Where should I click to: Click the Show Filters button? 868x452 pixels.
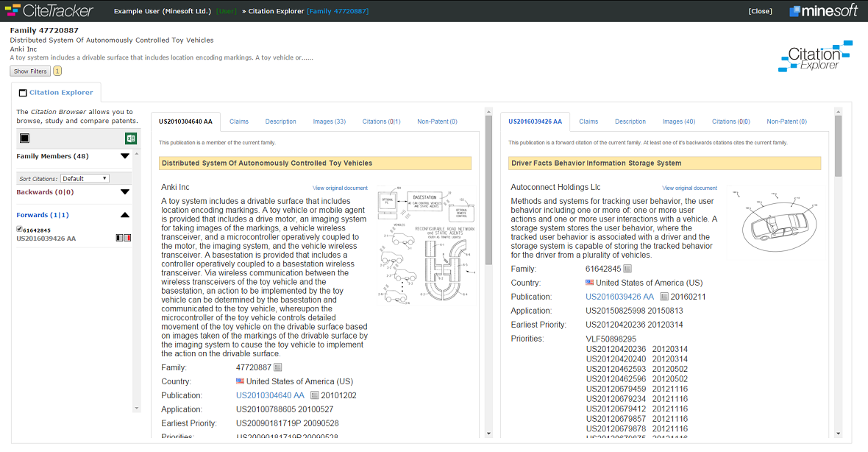(30, 71)
